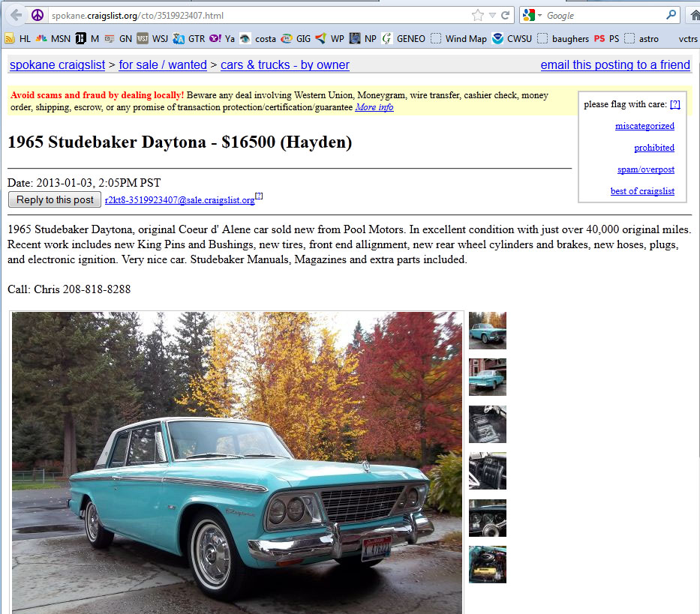
Task: Expand the URL history dropdown arrow
Action: point(492,16)
